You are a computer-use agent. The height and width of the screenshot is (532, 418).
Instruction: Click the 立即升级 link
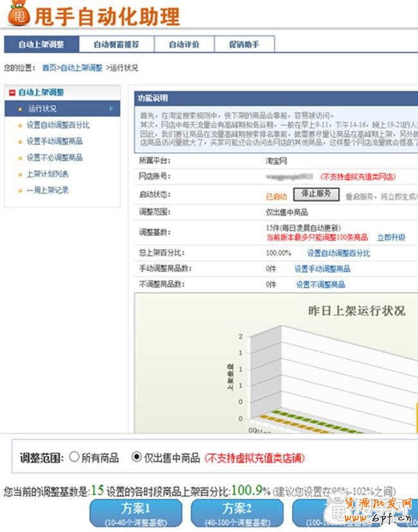coord(391,237)
